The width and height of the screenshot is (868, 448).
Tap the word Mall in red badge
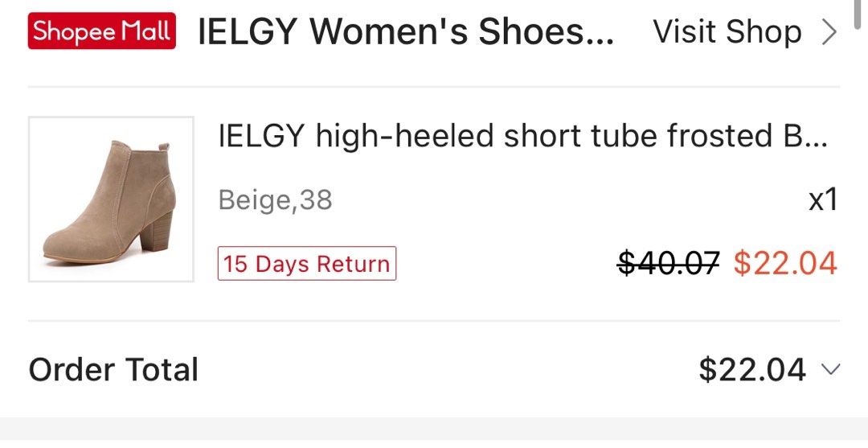click(145, 31)
